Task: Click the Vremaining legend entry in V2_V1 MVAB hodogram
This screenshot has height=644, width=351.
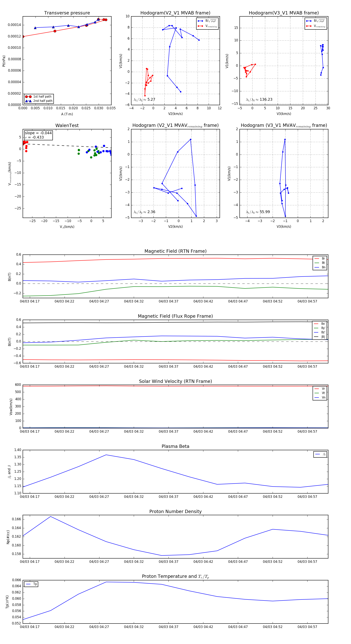Action: point(207,26)
